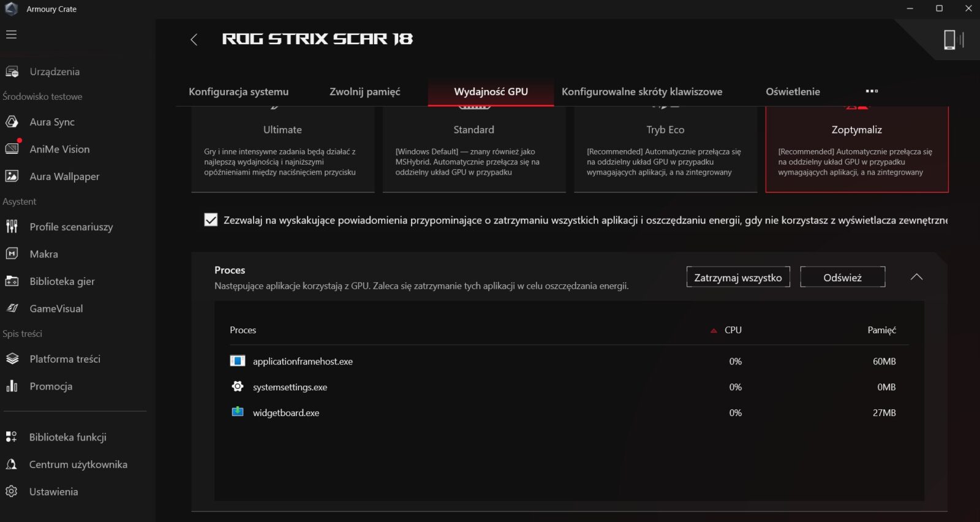The image size is (980, 522).
Task: Switch to Konfiguracja systemu tab
Action: tap(238, 92)
